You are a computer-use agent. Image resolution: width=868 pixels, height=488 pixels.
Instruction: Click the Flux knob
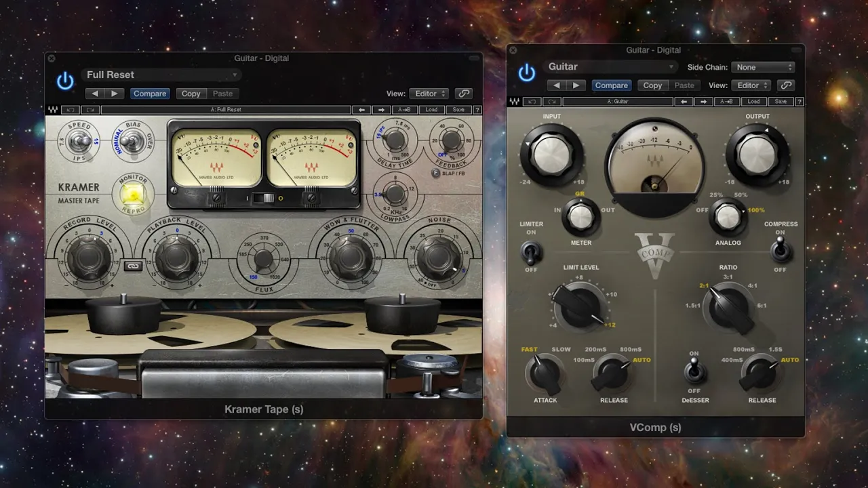[x=262, y=260]
